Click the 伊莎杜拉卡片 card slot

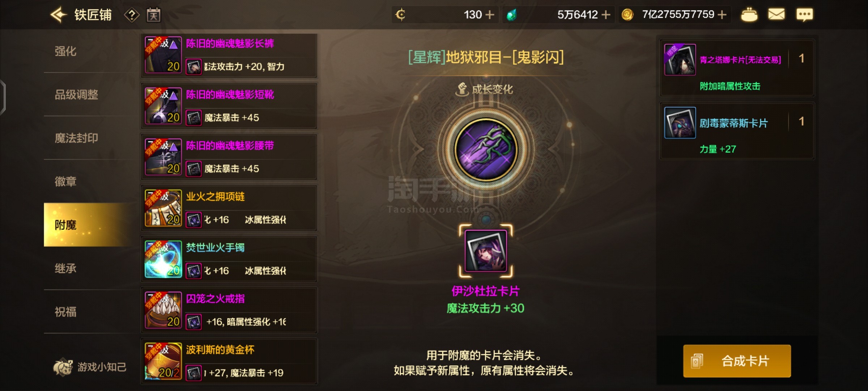point(486,251)
